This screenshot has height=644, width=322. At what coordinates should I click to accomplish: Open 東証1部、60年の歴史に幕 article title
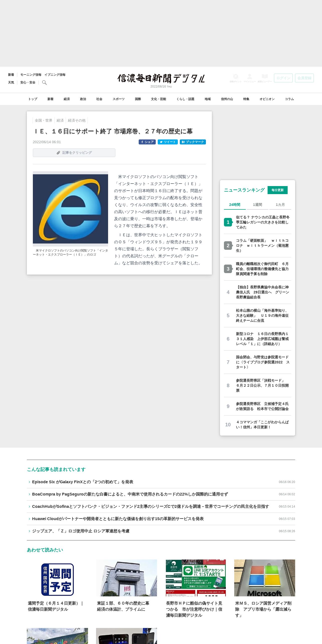123,606
